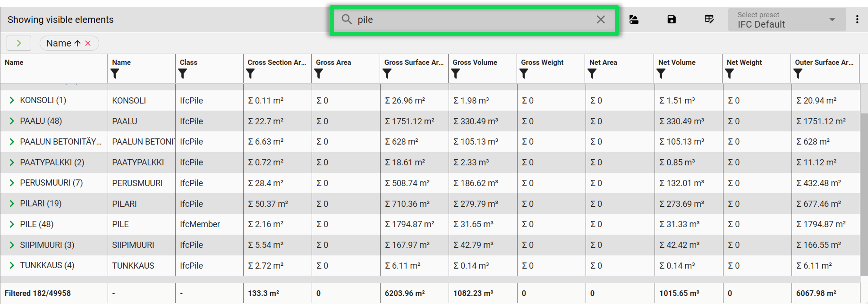
Task: Open filter for Net Area column
Action: coord(592,73)
